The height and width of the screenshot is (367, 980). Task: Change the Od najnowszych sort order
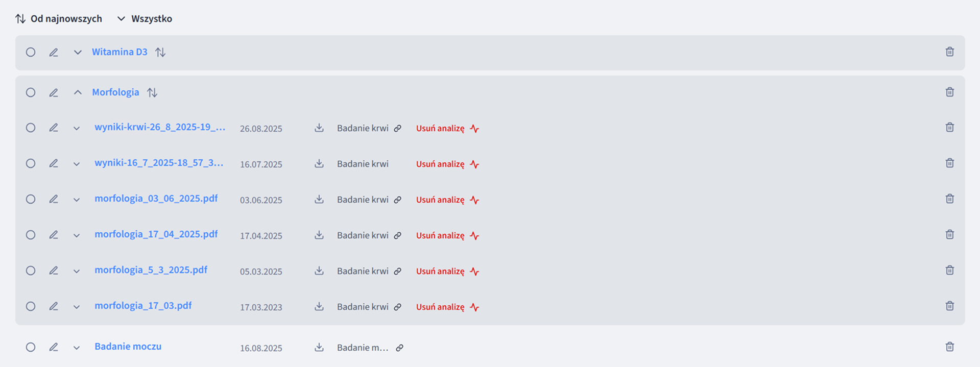coord(59,19)
